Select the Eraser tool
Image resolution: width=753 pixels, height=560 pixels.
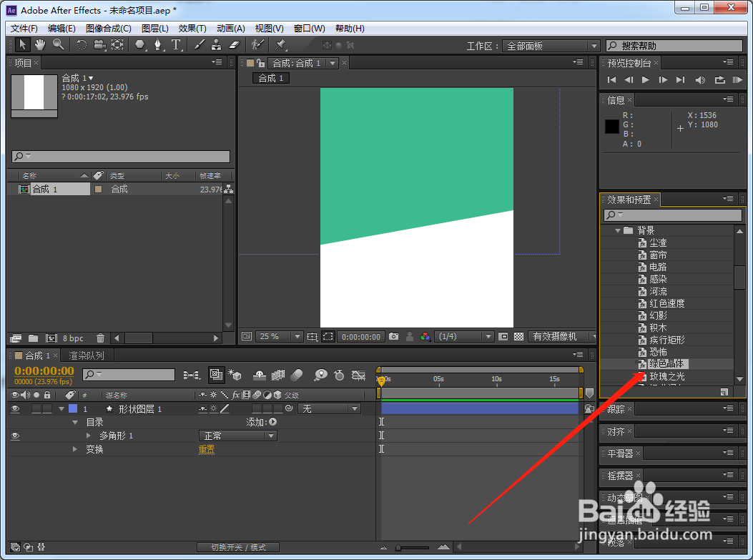[234, 44]
